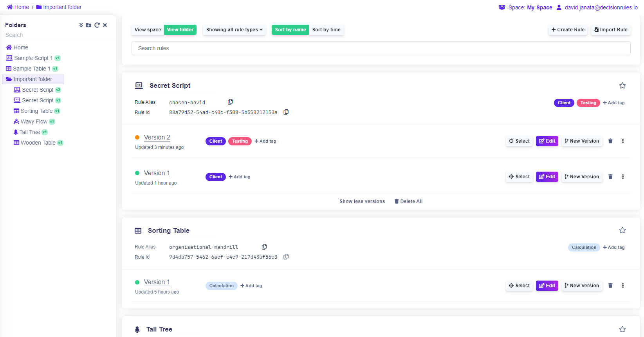Sort rules by time
Viewport: 644px width, 337px height.
(327, 30)
